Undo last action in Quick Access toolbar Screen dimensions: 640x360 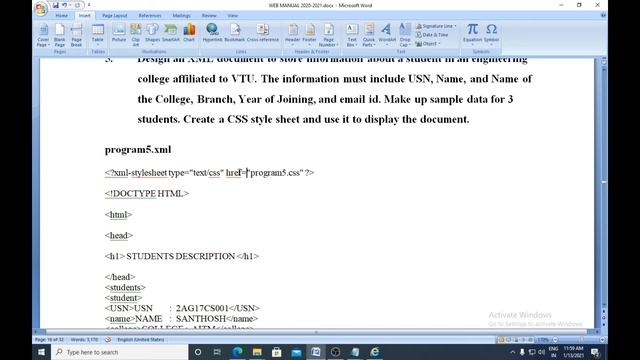(64, 5)
